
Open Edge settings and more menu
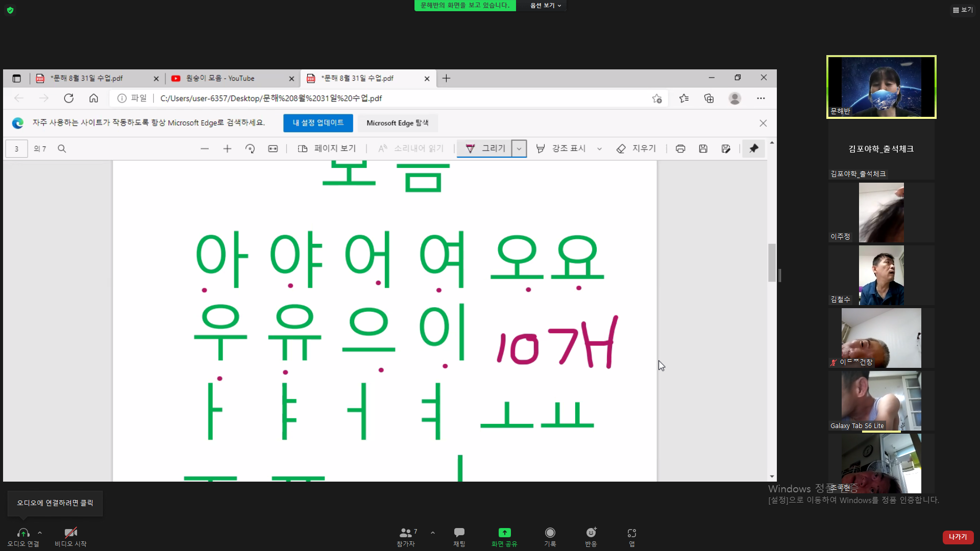click(x=761, y=98)
